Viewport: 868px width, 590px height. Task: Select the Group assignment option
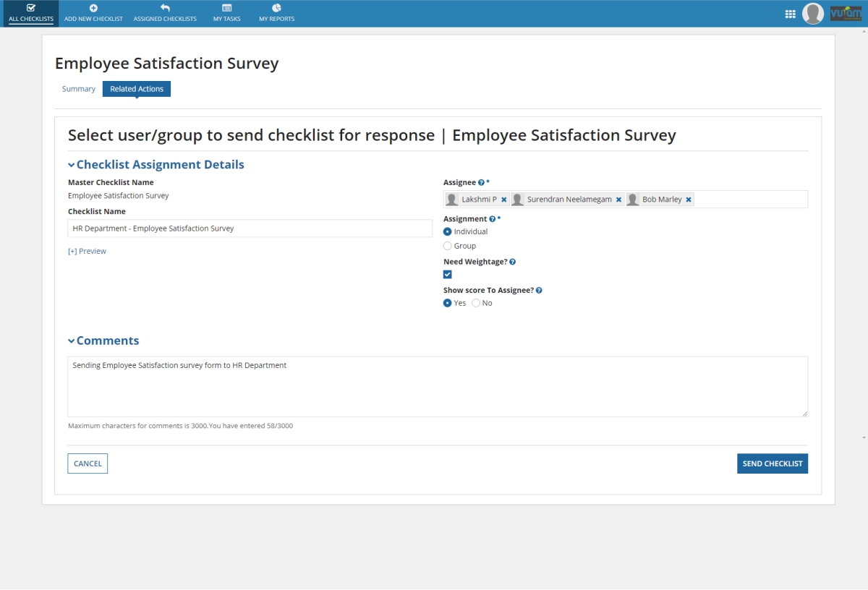448,246
